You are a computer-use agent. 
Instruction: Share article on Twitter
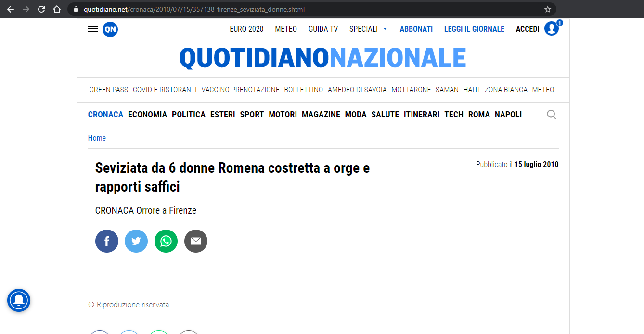coord(136,241)
